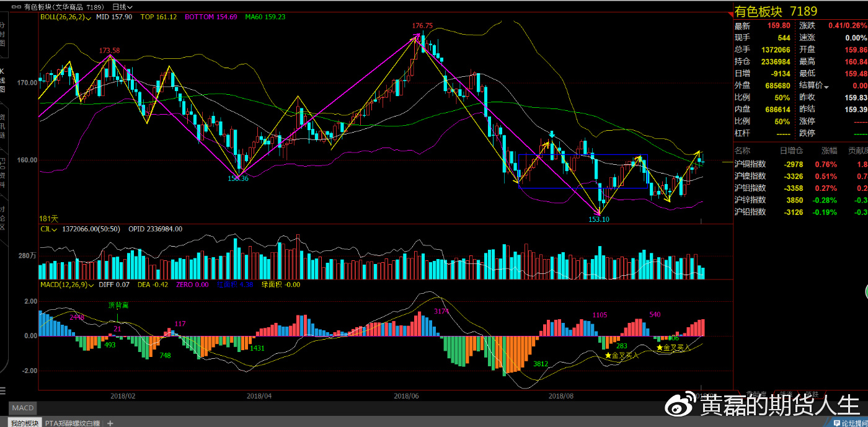Sort by the 涨幅 column header
The image size is (868, 427).
(x=829, y=150)
